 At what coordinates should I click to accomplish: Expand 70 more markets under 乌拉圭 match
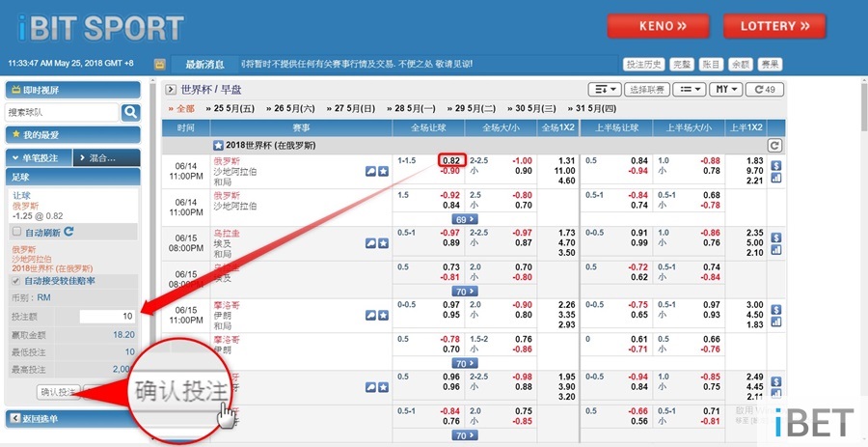465,292
